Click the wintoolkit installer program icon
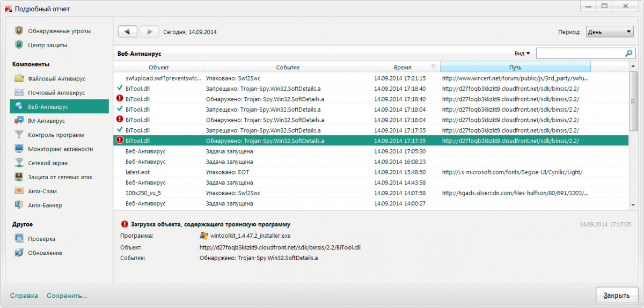This screenshot has height=308, width=644. click(204, 236)
